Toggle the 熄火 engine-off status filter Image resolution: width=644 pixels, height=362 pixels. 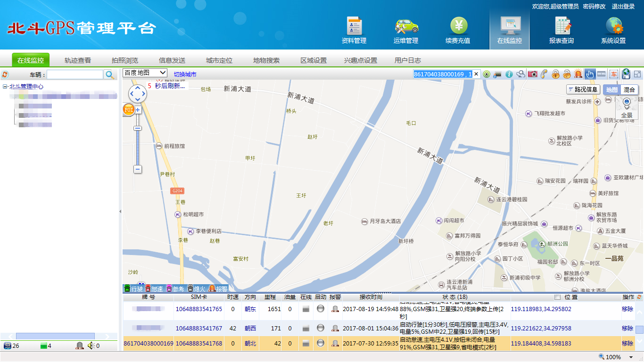click(x=197, y=288)
